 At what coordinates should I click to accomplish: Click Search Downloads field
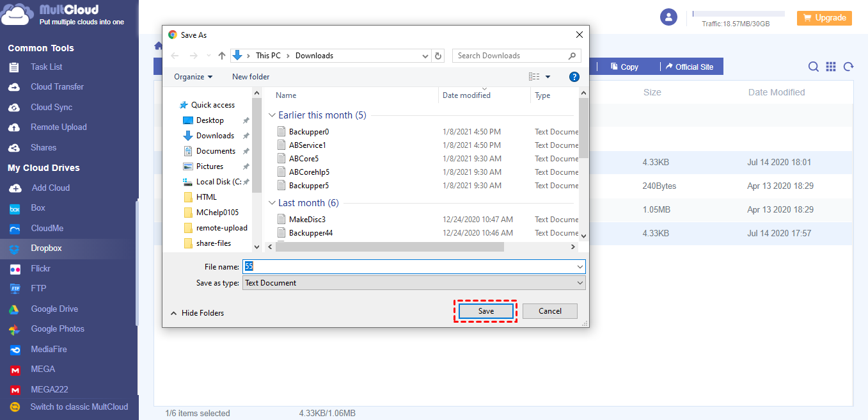pyautogui.click(x=517, y=56)
